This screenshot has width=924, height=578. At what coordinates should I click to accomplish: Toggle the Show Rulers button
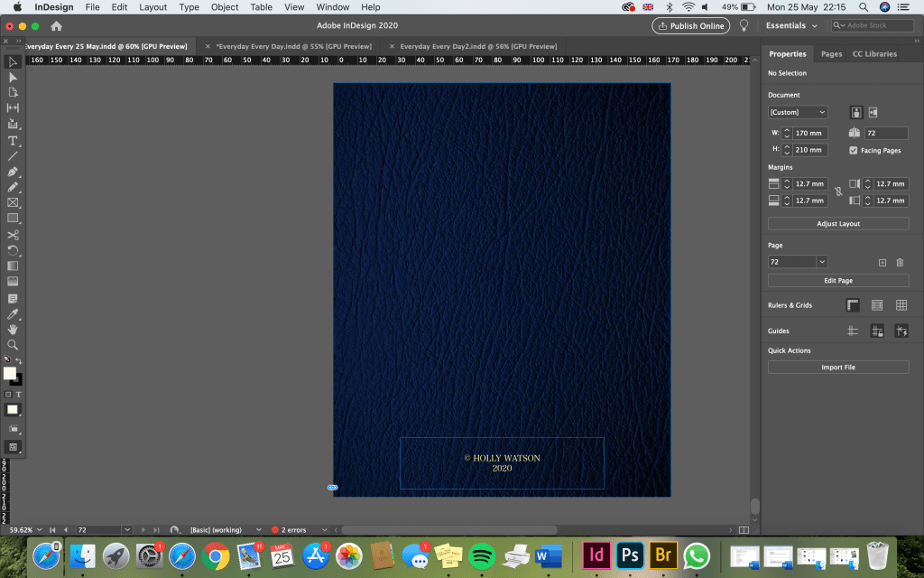[853, 305]
